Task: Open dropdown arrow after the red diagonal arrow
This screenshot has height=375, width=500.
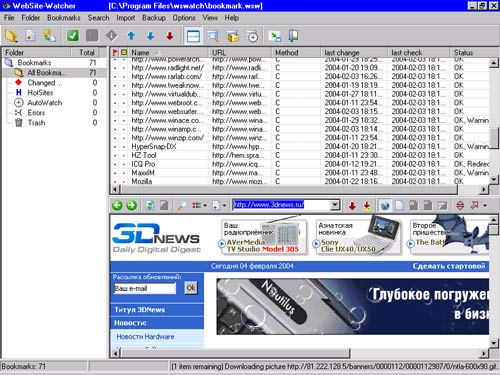Action: tap(484, 205)
